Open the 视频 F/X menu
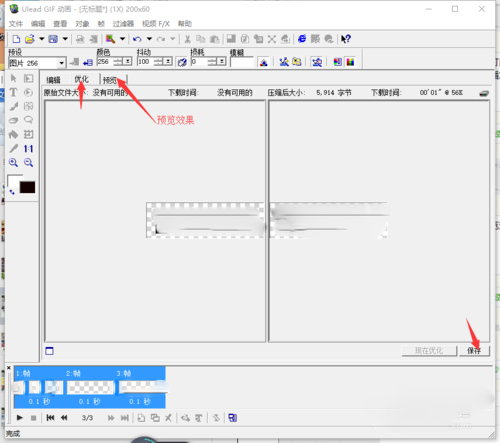This screenshot has width=500, height=443. [x=156, y=24]
